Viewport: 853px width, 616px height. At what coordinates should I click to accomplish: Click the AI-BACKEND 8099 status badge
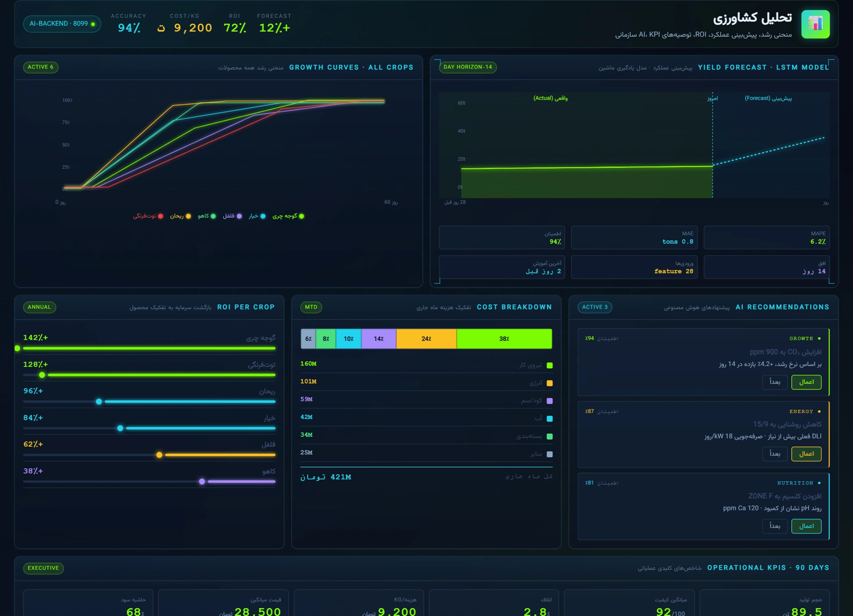62,24
